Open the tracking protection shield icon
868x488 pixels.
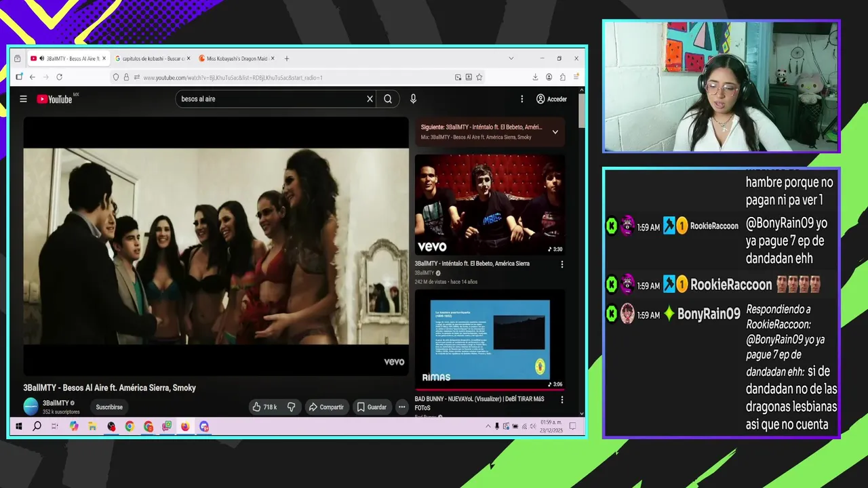(116, 77)
